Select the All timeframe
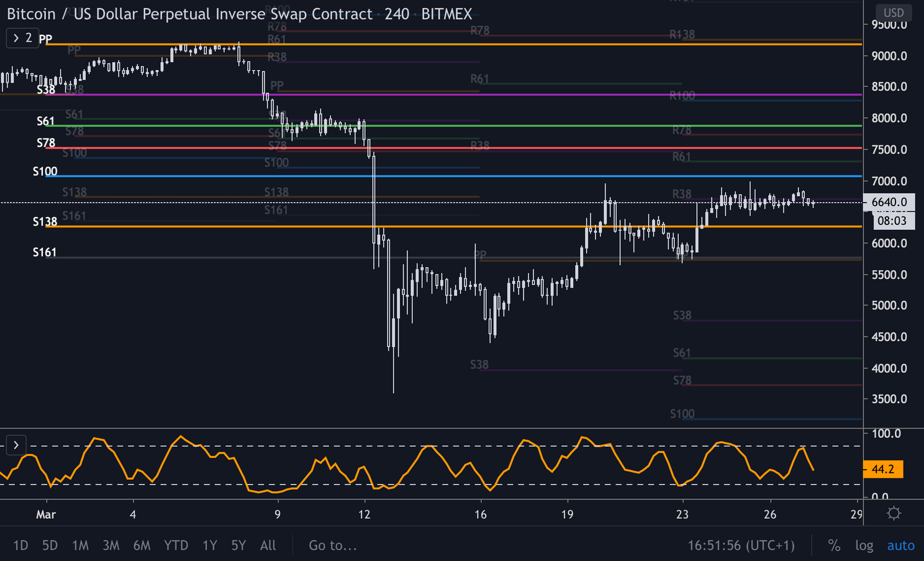 [268, 545]
